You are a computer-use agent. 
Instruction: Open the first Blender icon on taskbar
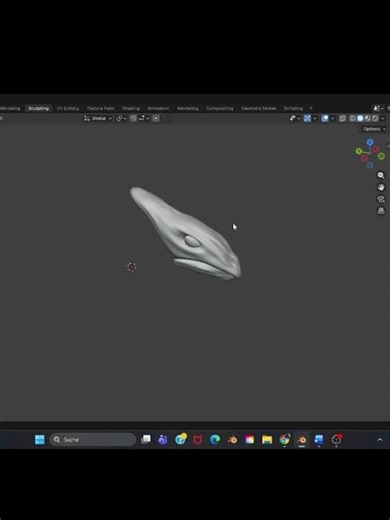232,440
